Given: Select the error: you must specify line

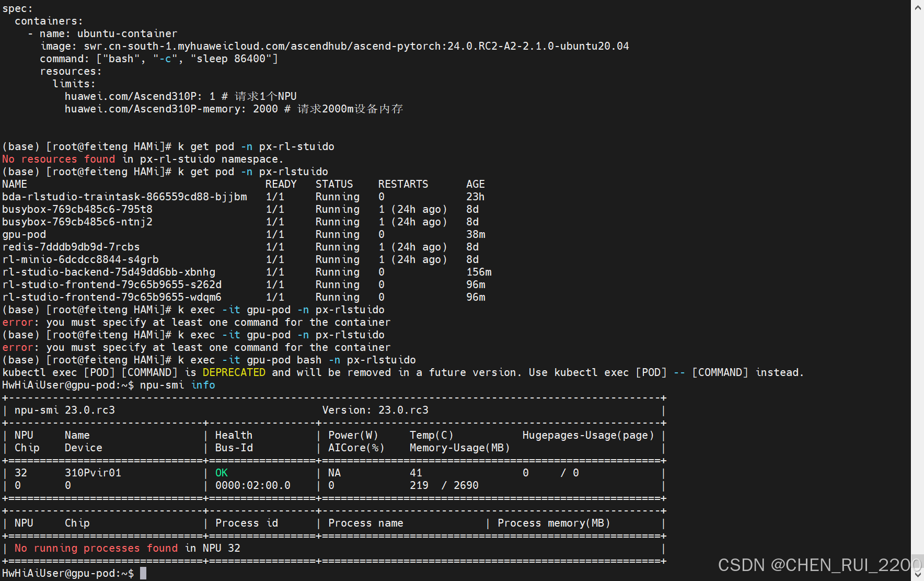Looking at the screenshot, I should point(196,322).
